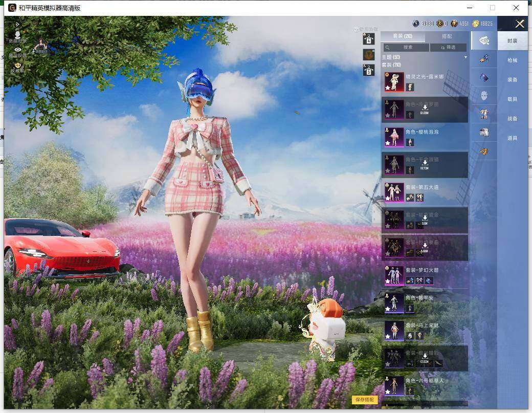
Task: Open the 收藏家 collector badge icon
Action: [x=17, y=65]
